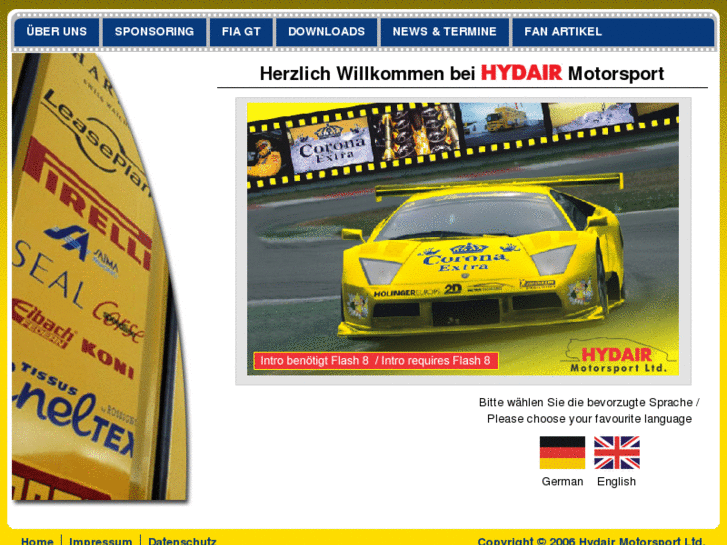Select the English language label

[x=616, y=481]
